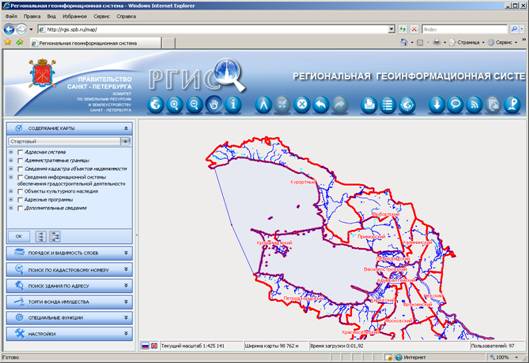529x363 pixels.
Task: Check Сведения информационной системы layer
Action: tap(20, 177)
